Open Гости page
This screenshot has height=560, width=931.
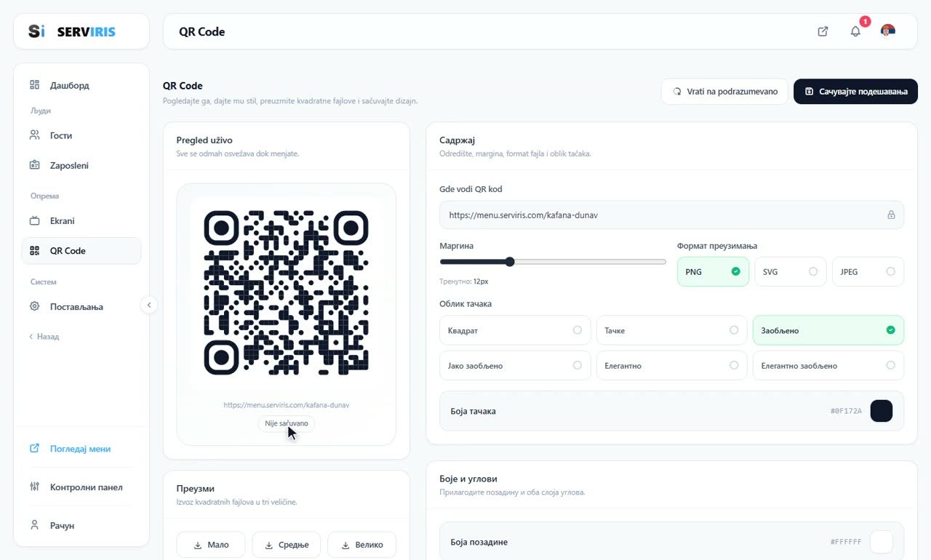[x=81, y=135]
